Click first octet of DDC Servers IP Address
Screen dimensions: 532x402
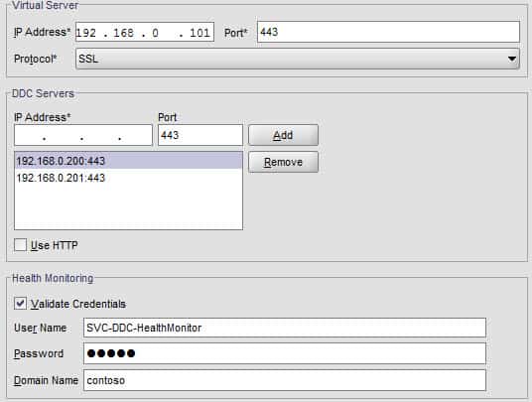coord(30,136)
